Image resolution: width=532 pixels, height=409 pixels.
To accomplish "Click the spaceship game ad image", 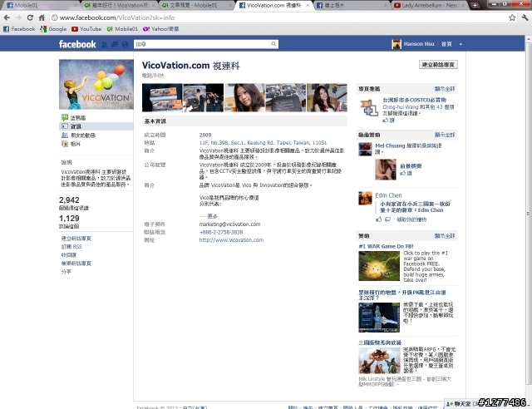I will point(379,318).
